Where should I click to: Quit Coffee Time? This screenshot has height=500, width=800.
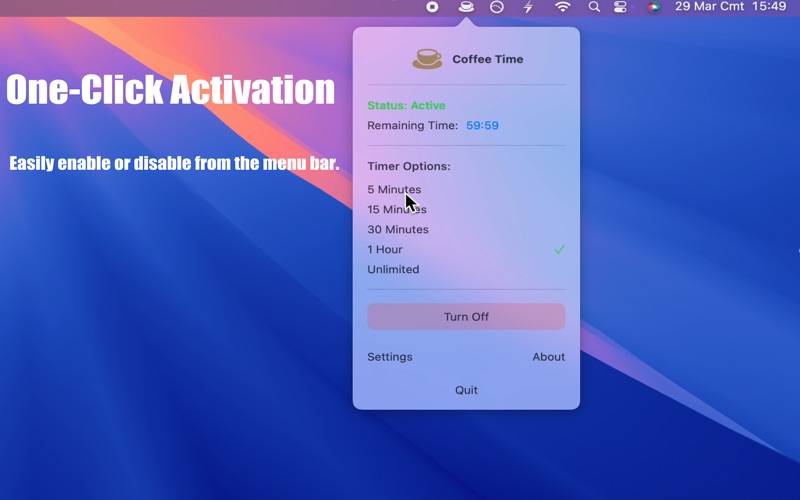point(466,390)
